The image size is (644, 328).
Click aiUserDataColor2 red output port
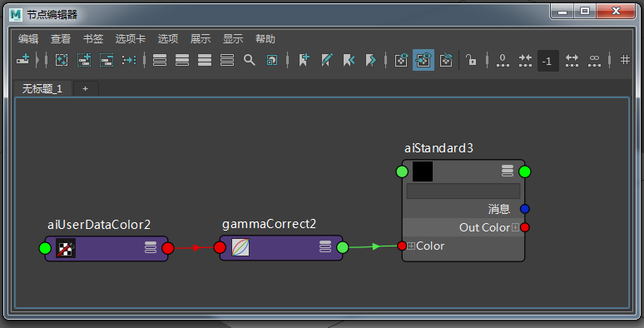click(168, 248)
